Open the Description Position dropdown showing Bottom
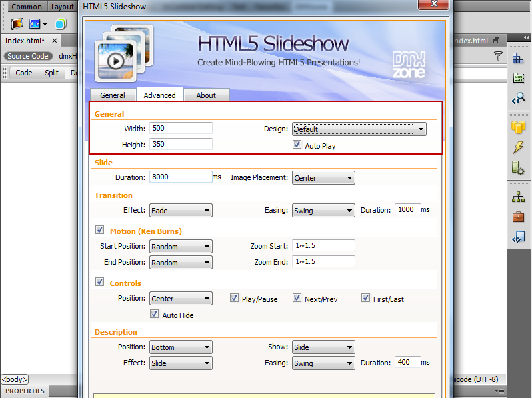532x398 pixels. point(181,347)
